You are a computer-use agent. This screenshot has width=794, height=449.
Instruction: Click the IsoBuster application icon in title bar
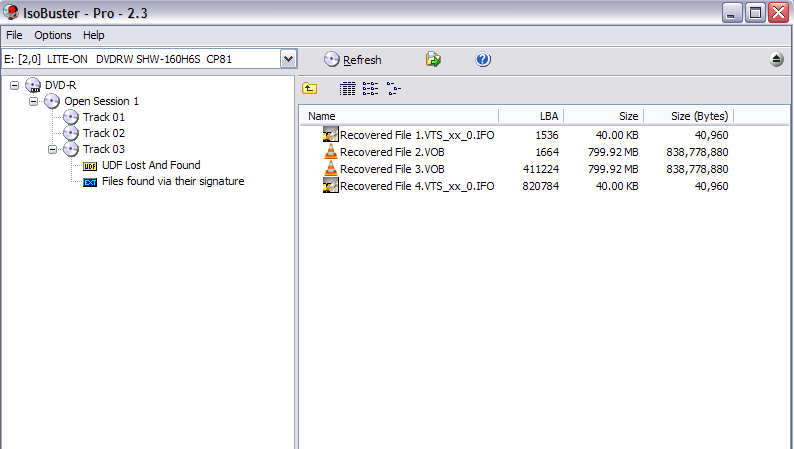pyautogui.click(x=11, y=12)
